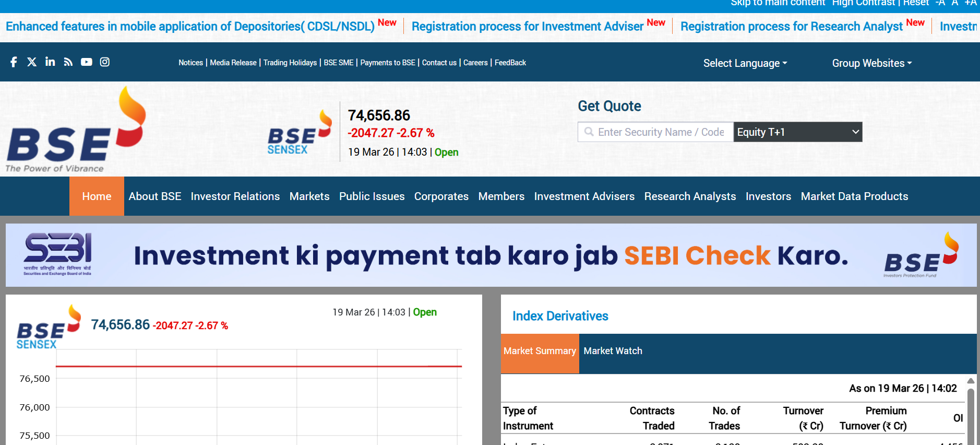The image size is (980, 445).
Task: Expand the Group Websites dropdown
Action: point(872,63)
